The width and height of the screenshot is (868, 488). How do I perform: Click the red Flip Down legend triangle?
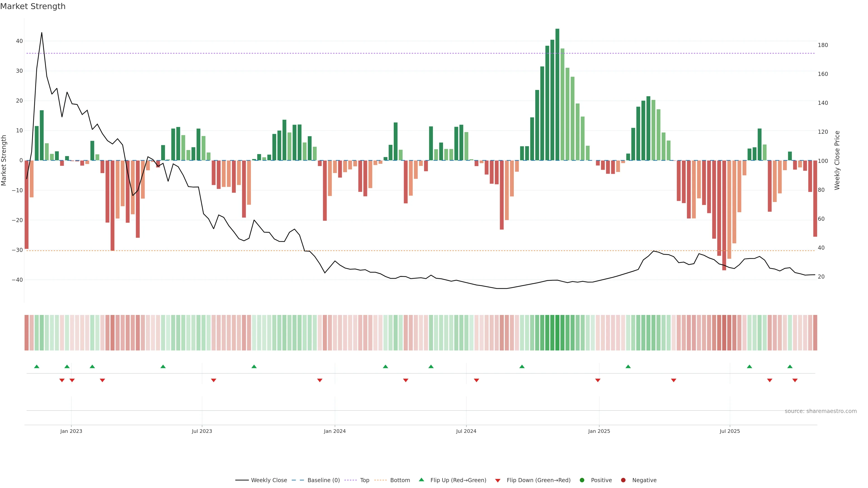[x=498, y=481]
